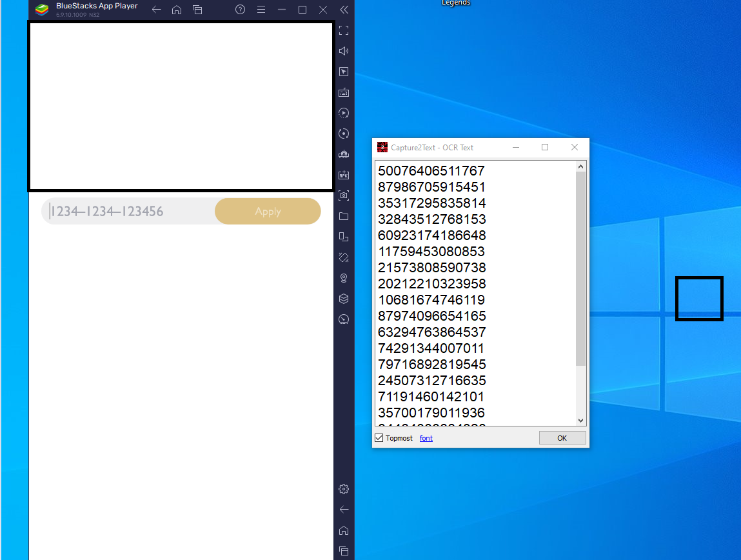Click OCR line 2021221032 3958
Image resolution: width=741 pixels, height=560 pixels.
(432, 283)
